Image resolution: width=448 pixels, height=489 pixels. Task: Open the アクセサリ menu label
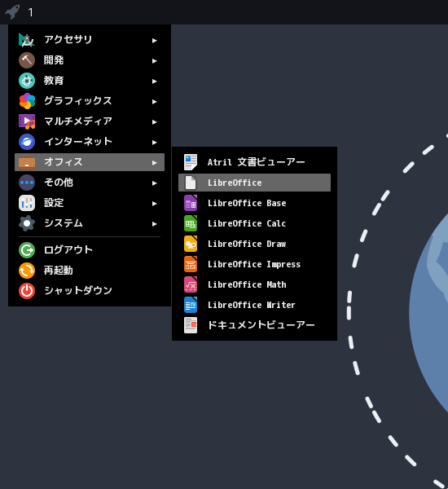(x=68, y=39)
